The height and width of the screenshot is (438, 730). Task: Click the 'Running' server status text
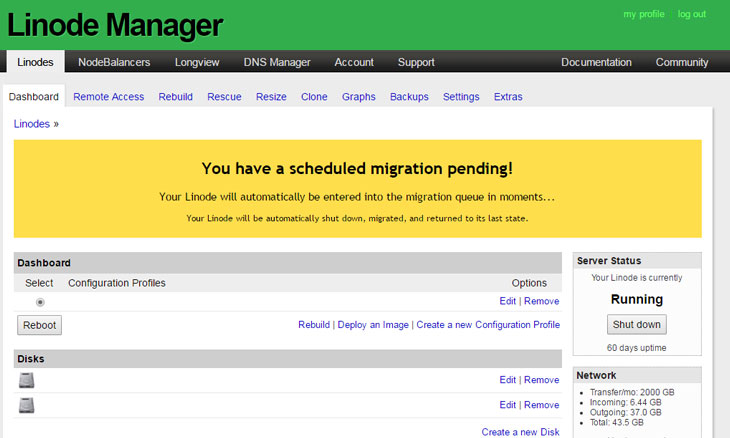[x=636, y=299]
